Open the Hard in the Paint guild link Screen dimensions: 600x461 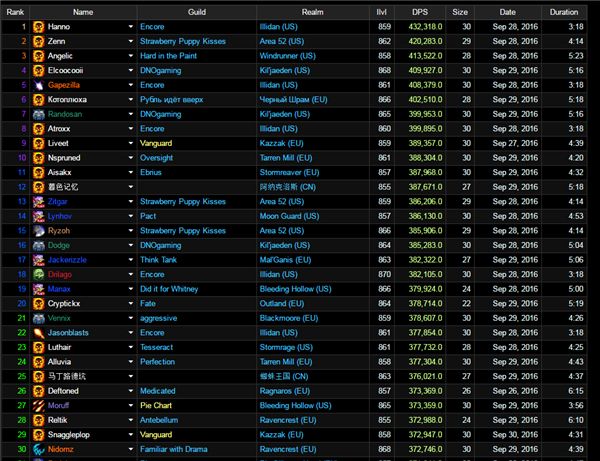tap(168, 56)
